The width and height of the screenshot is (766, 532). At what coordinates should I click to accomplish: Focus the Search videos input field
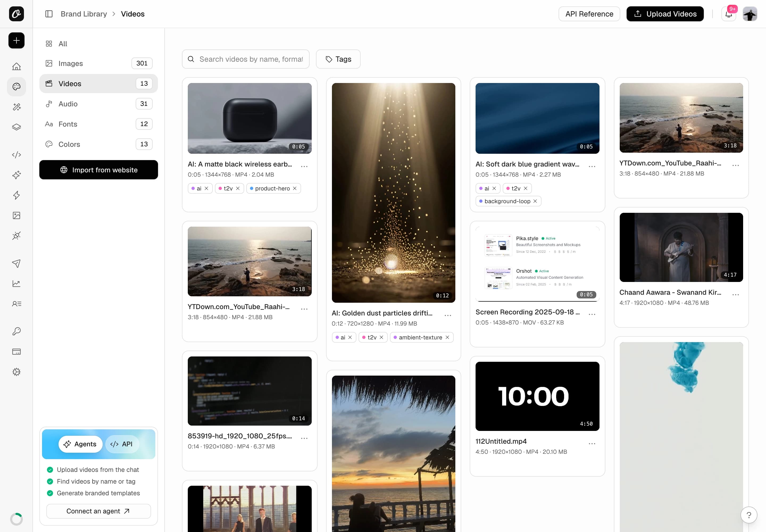[x=246, y=59]
